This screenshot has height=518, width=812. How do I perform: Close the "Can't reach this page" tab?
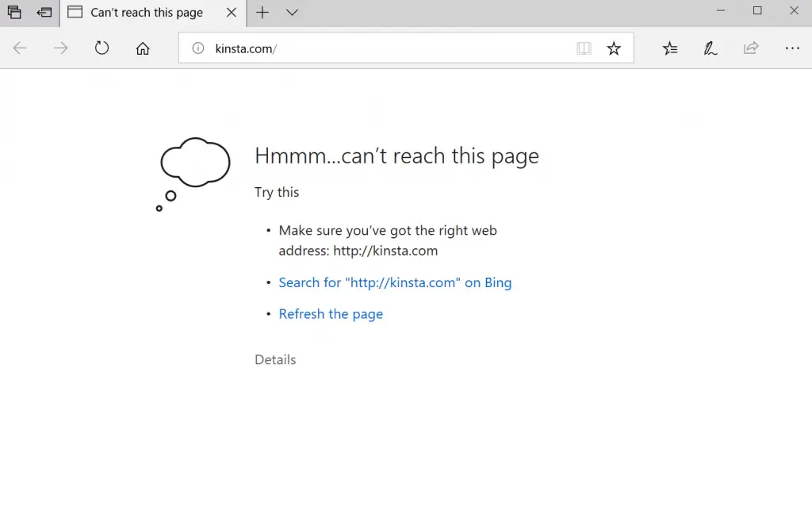[x=232, y=13]
